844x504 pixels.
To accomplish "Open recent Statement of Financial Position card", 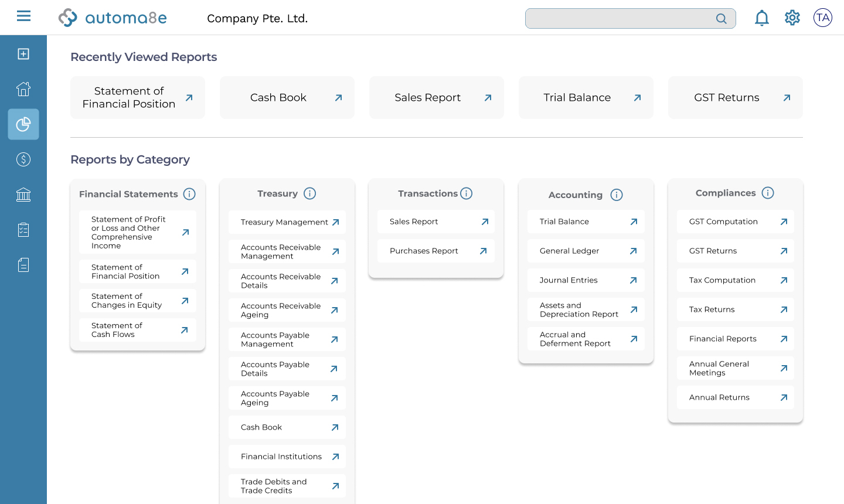I will pos(138,97).
